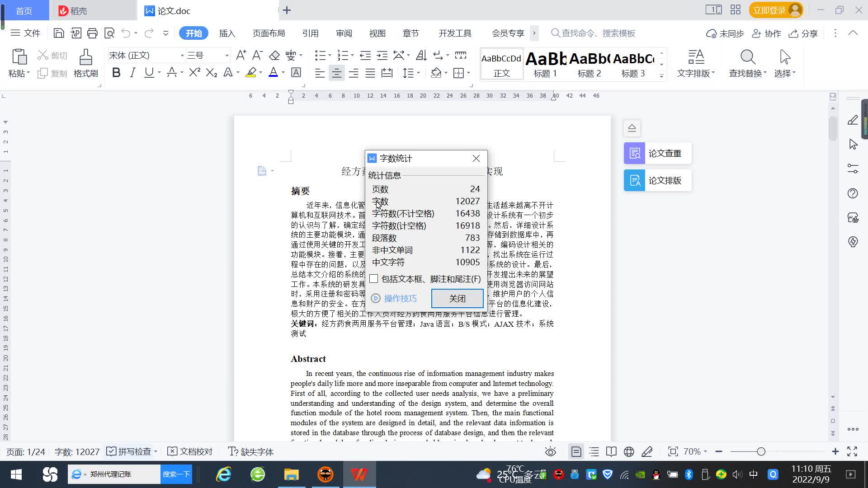Expand numbered list style dropdown

(352, 55)
